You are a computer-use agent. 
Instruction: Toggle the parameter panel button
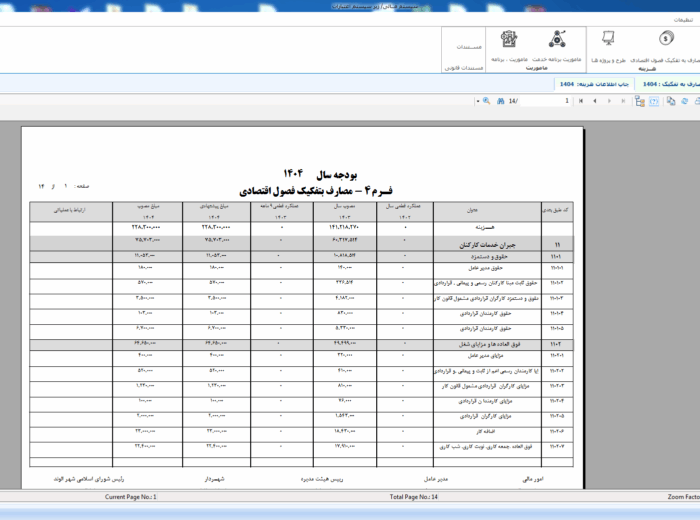click(x=654, y=101)
